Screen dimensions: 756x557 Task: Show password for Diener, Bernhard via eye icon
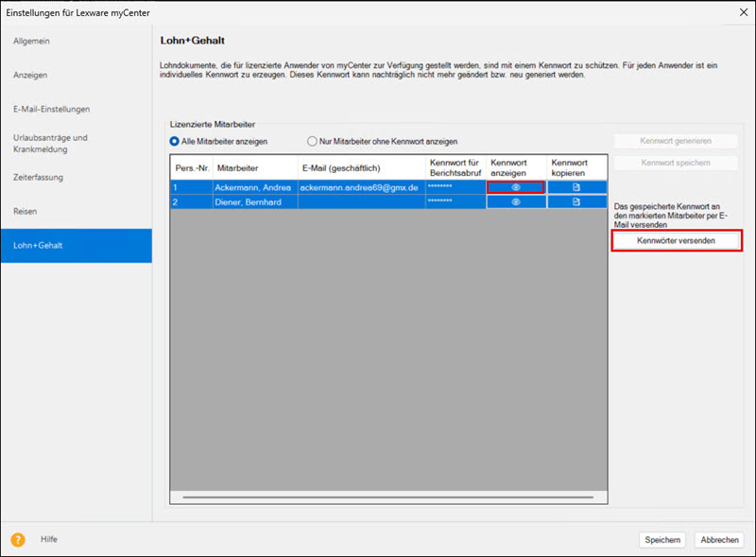coord(515,201)
